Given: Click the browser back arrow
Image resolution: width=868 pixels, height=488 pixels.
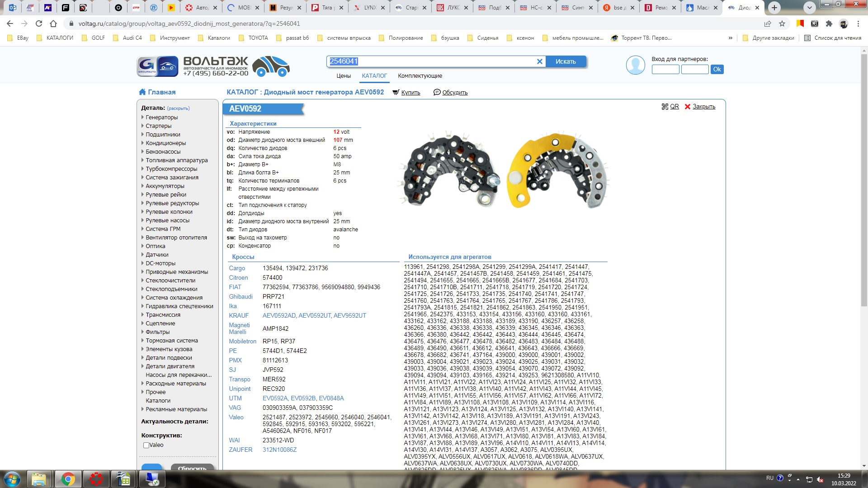Looking at the screenshot, I should [10, 23].
